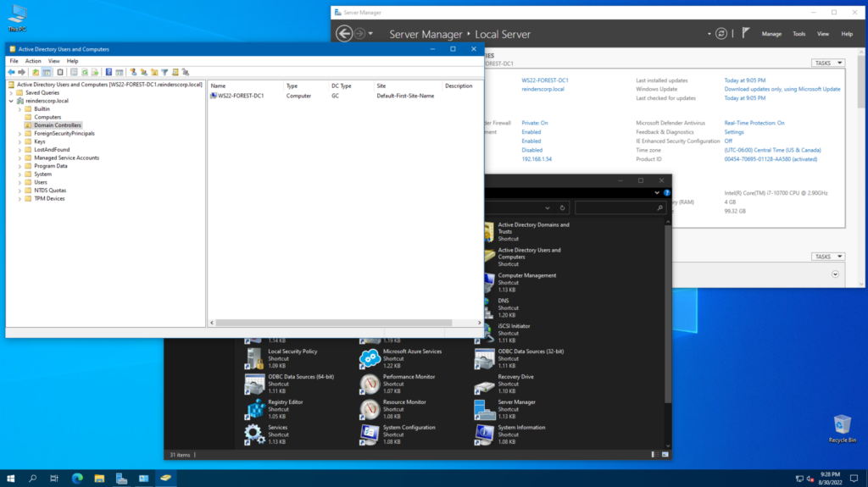This screenshot has height=487, width=868.
Task: Select the WS22-FOREST-DC1 computer row
Action: click(345, 96)
